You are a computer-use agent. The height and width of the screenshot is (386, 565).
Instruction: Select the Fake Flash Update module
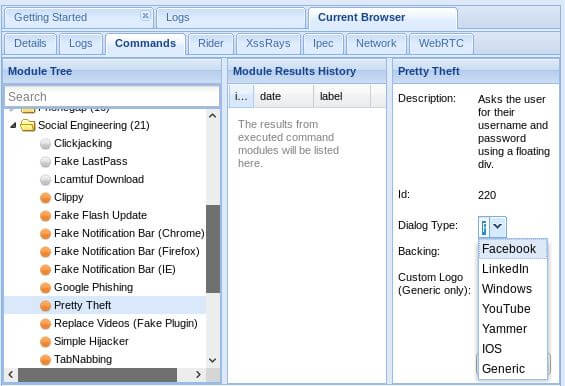point(101,216)
